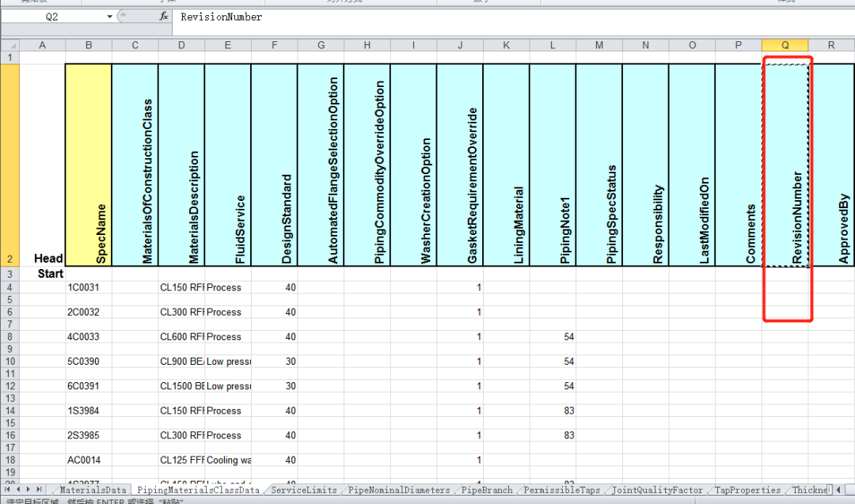Select column L header
Viewport: 855px width, 504px height.
pyautogui.click(x=553, y=45)
